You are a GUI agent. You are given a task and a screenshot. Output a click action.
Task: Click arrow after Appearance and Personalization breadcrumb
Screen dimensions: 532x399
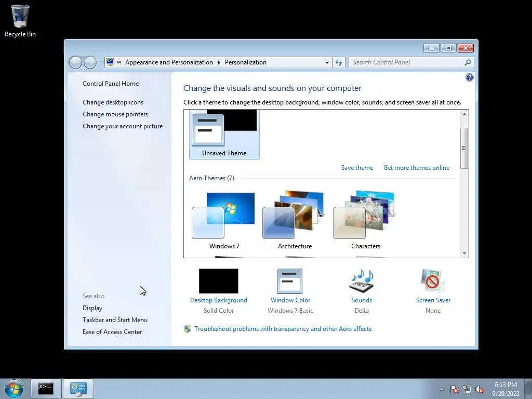pos(219,62)
